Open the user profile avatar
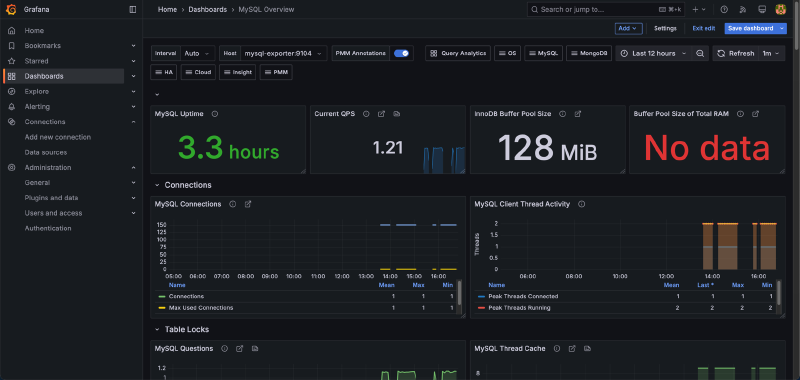Viewport: 800px width, 380px height. tap(781, 9)
